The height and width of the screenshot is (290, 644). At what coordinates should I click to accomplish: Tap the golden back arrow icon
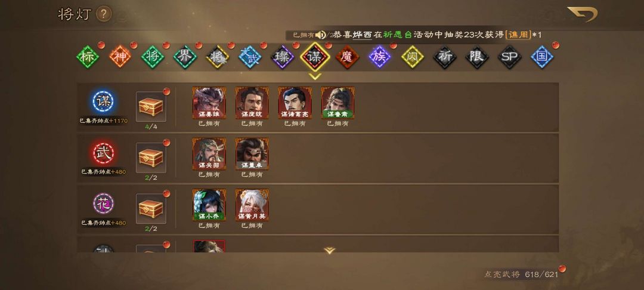click(x=583, y=14)
